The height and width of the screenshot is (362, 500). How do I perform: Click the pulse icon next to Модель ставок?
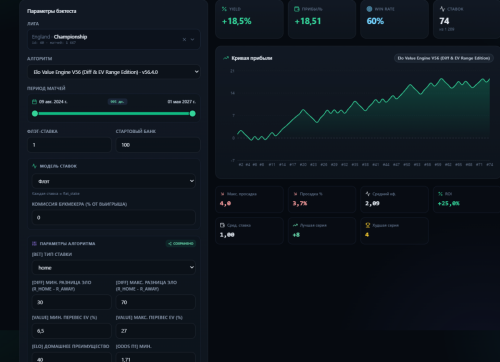click(x=34, y=166)
